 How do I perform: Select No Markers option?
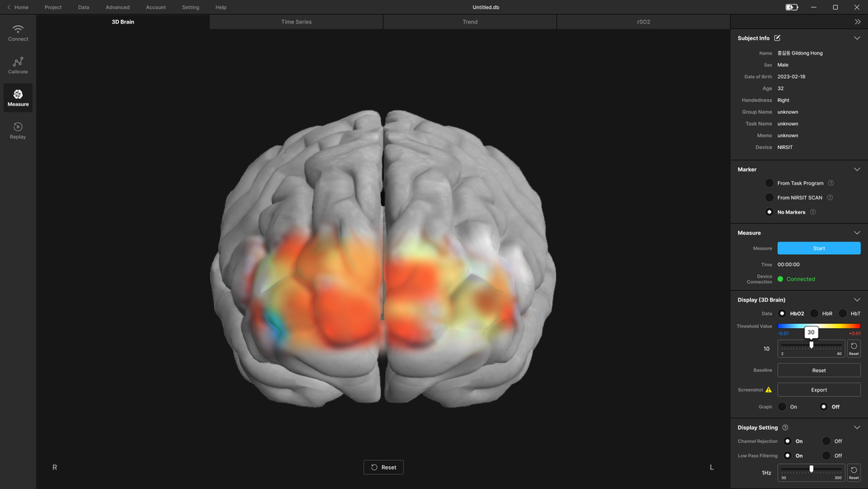click(x=769, y=211)
